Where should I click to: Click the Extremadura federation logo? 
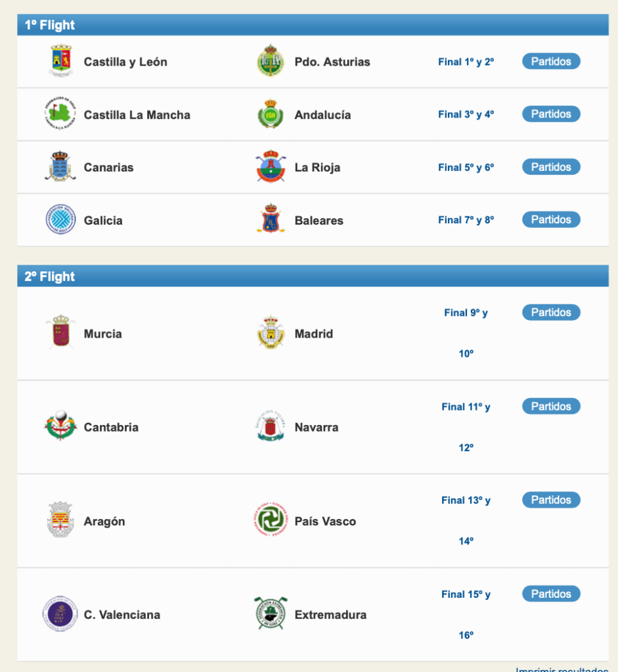pyautogui.click(x=271, y=614)
